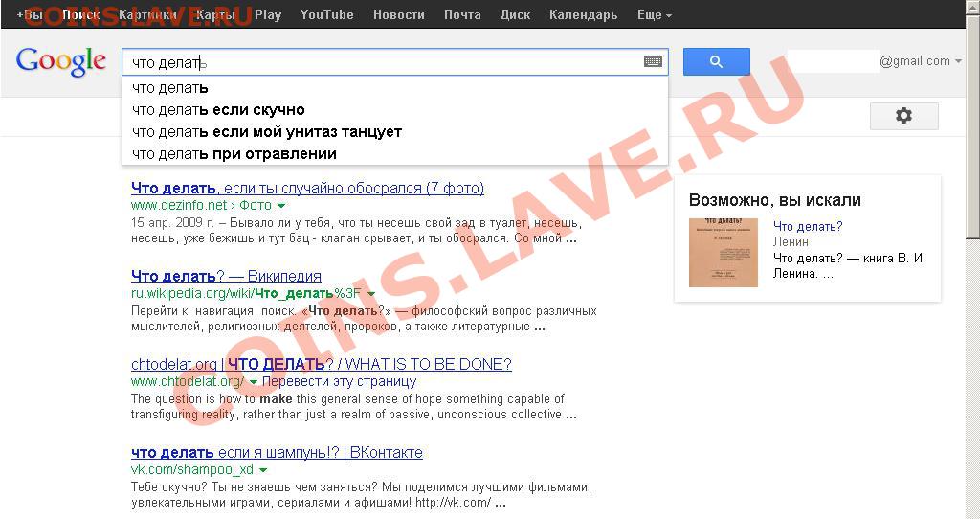Open 'Что делать?' link in Возможно, вы искали

[x=808, y=226]
